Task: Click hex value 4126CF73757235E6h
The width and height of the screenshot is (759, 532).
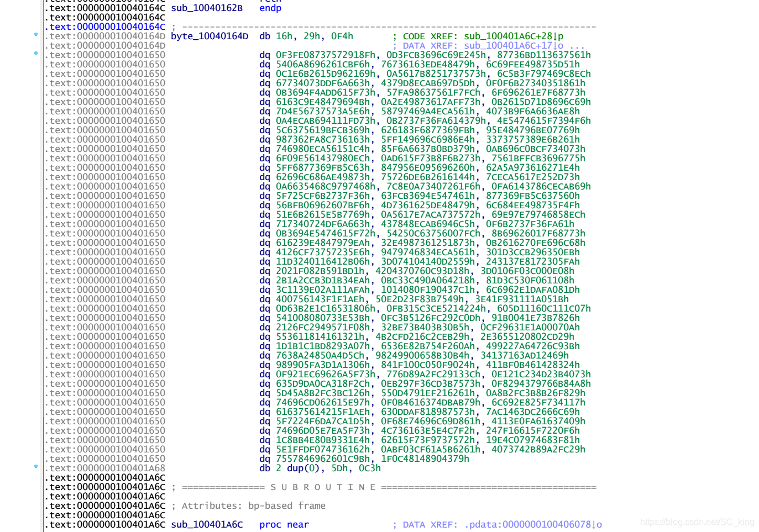Action: coord(323,252)
